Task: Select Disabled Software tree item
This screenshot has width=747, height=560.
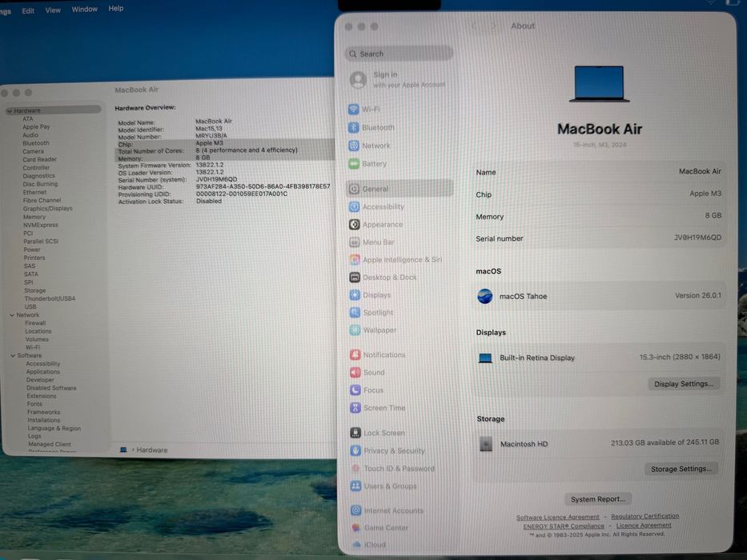Action: click(x=51, y=388)
